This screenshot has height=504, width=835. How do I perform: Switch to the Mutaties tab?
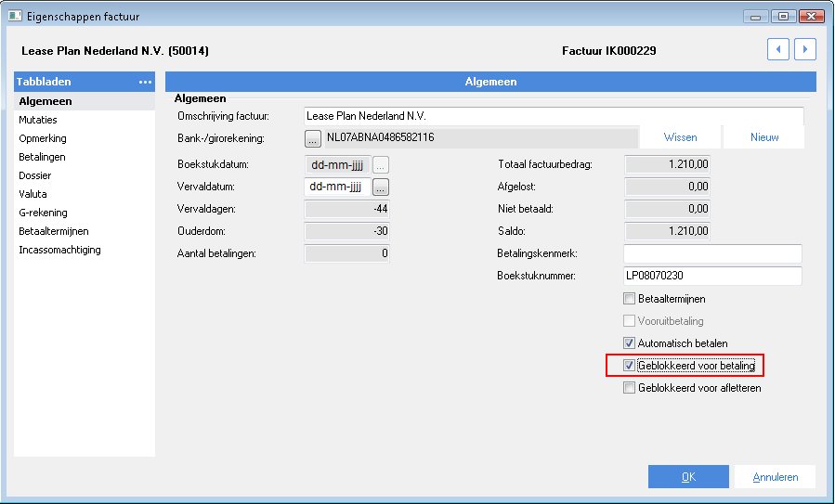point(38,120)
